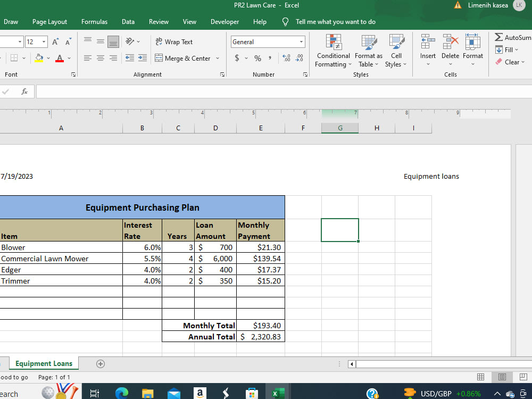Open the Clear dropdown
The height and width of the screenshot is (399, 532).
510,62
